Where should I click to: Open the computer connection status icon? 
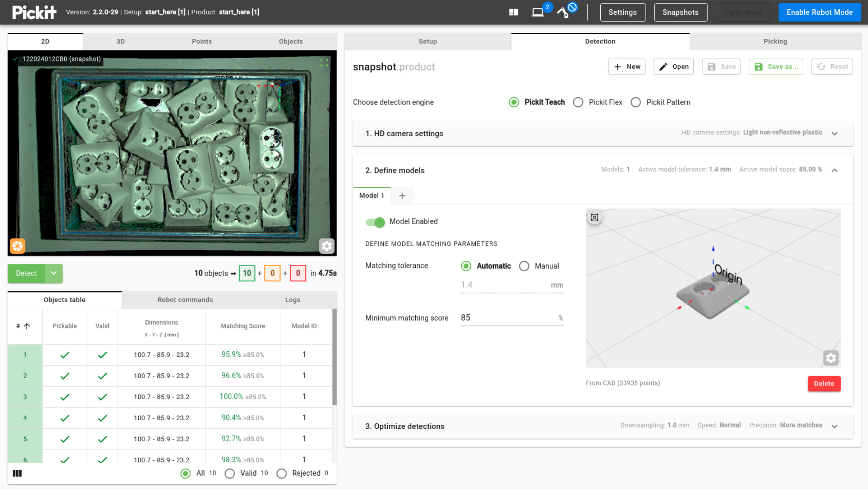(x=538, y=12)
